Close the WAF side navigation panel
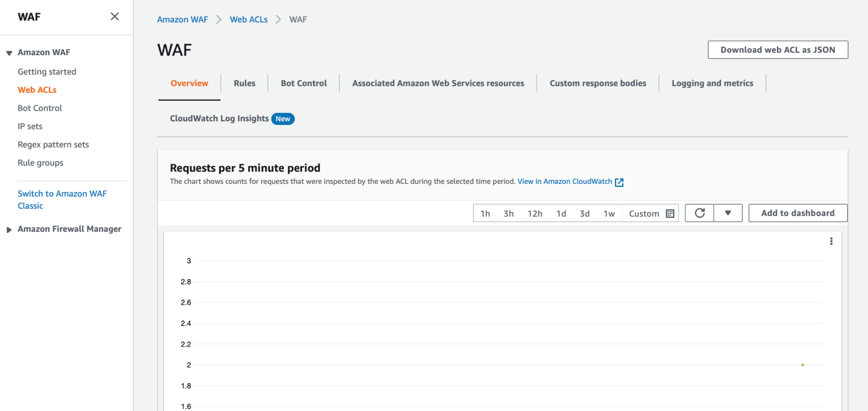The width and height of the screenshot is (868, 411). (115, 17)
